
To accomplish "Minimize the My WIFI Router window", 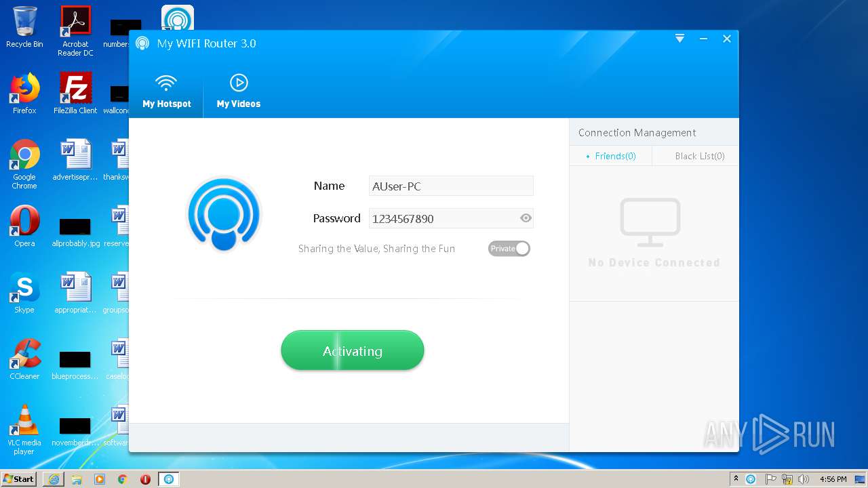I will 703,39.
